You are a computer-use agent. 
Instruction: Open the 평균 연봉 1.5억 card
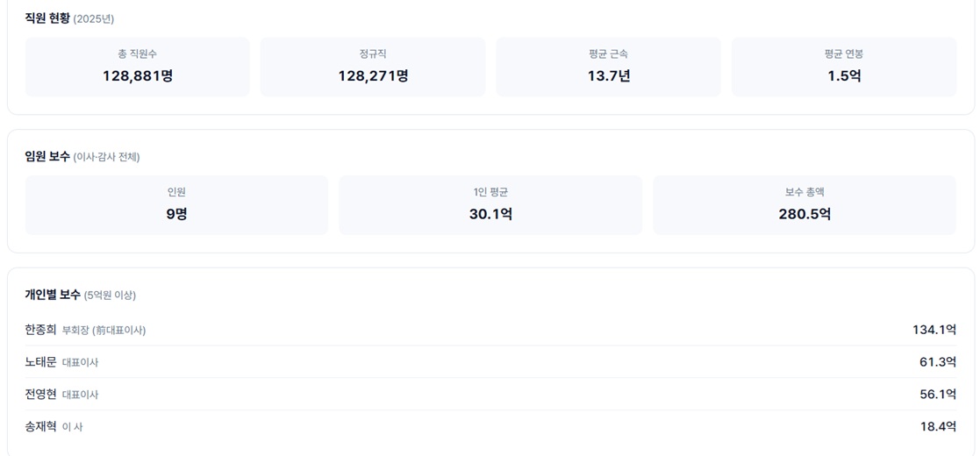(844, 67)
